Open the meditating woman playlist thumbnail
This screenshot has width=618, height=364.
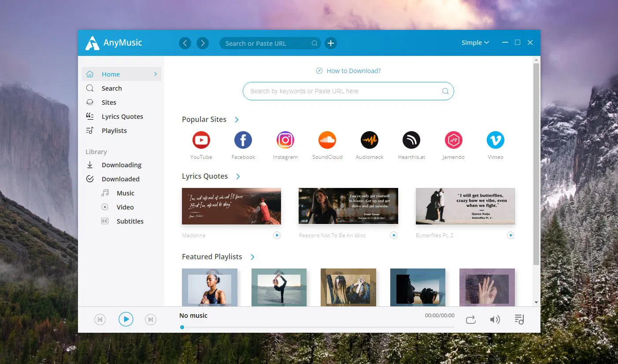click(210, 287)
